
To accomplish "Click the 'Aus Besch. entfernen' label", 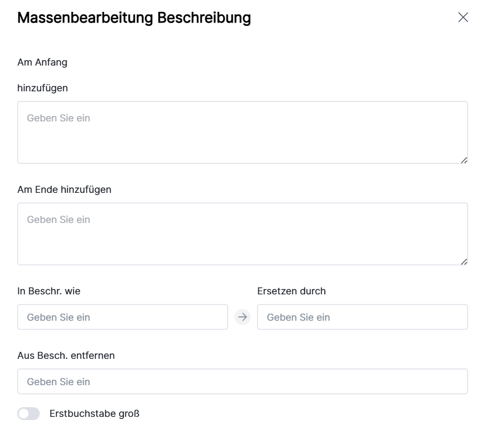I will [66, 355].
